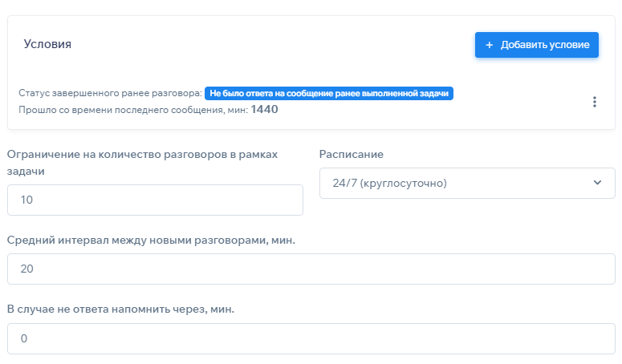Click the Условия section heading
This screenshot has height=364, width=622.
[47, 44]
